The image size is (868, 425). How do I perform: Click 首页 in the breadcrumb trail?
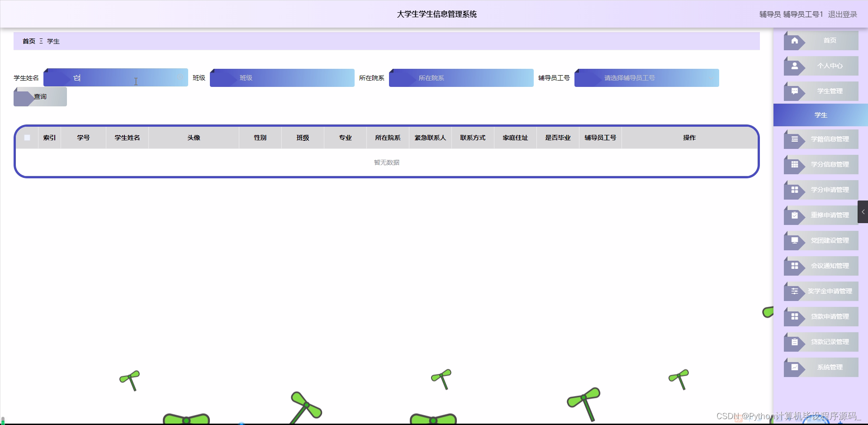pyautogui.click(x=29, y=41)
